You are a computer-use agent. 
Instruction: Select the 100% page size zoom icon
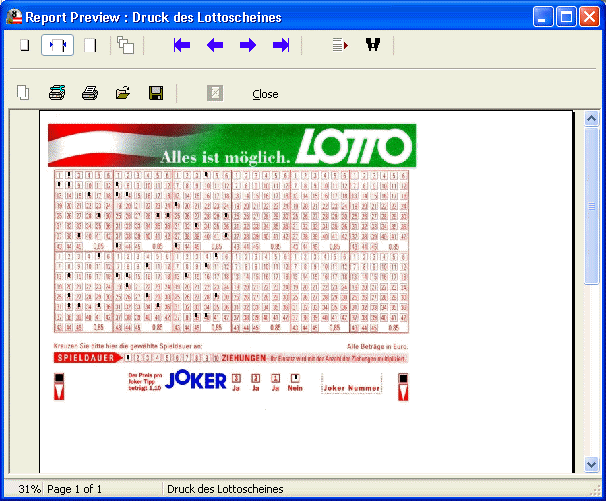pos(90,45)
